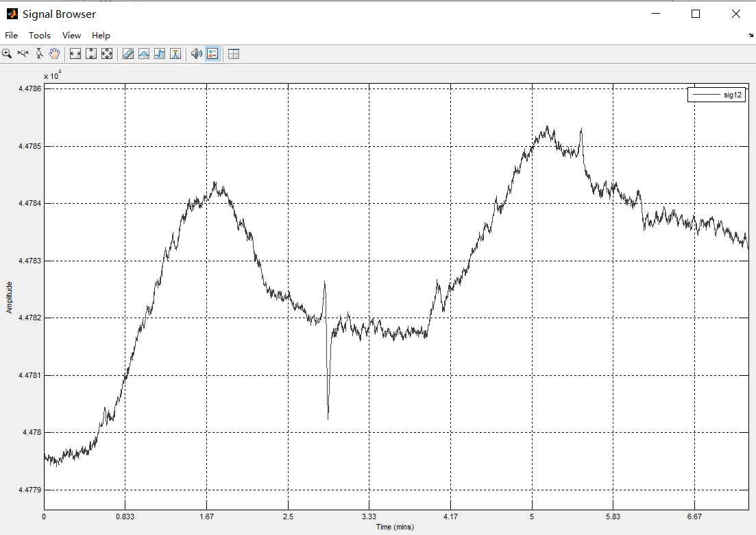
Task: Open the layout grid selector
Action: pyautogui.click(x=234, y=53)
